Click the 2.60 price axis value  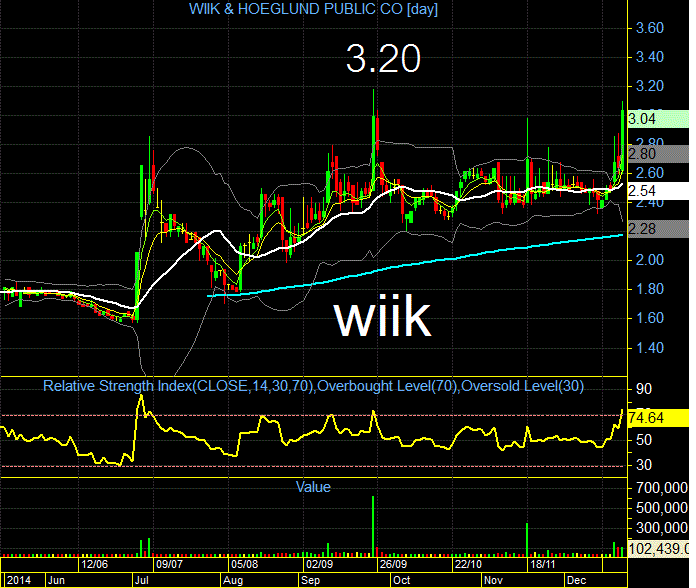pyautogui.click(x=649, y=173)
